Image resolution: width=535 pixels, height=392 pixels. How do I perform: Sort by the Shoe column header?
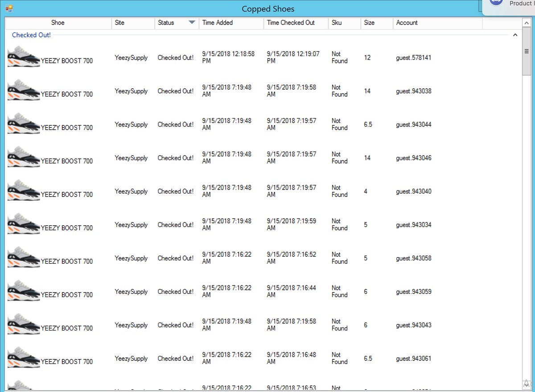[58, 22]
